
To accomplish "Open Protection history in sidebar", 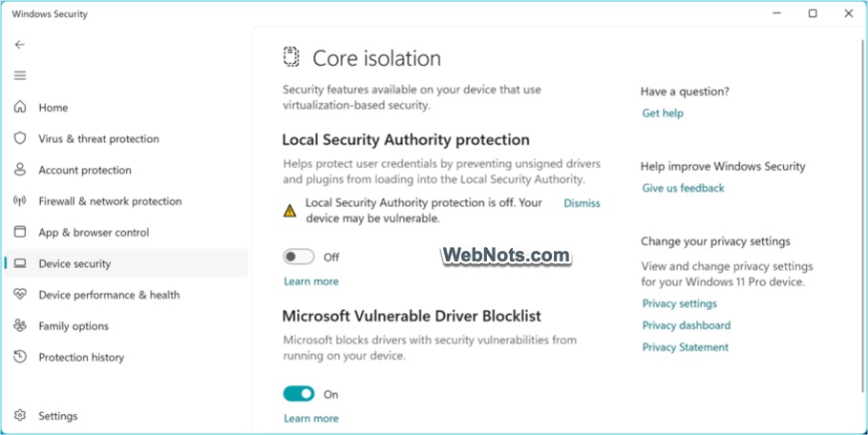I will pos(81,357).
